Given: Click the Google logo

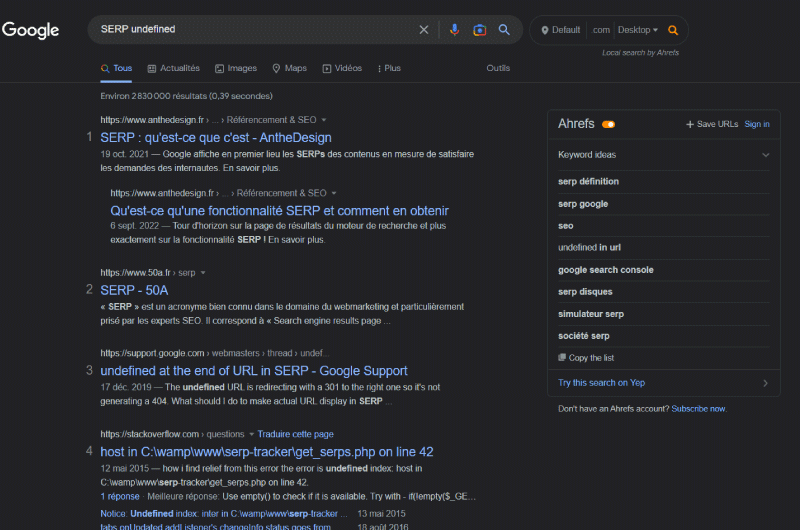Looking at the screenshot, I should pyautogui.click(x=31, y=30).
